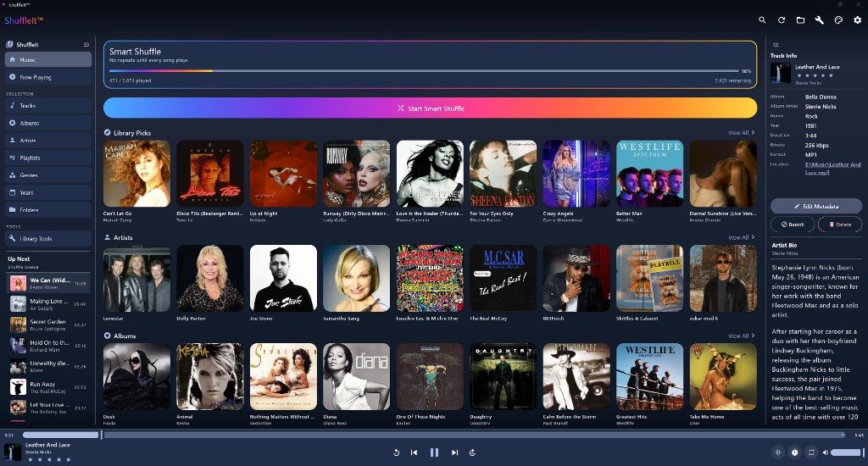This screenshot has width=868, height=466.
Task: Open Library Tools
Action: coord(48,239)
